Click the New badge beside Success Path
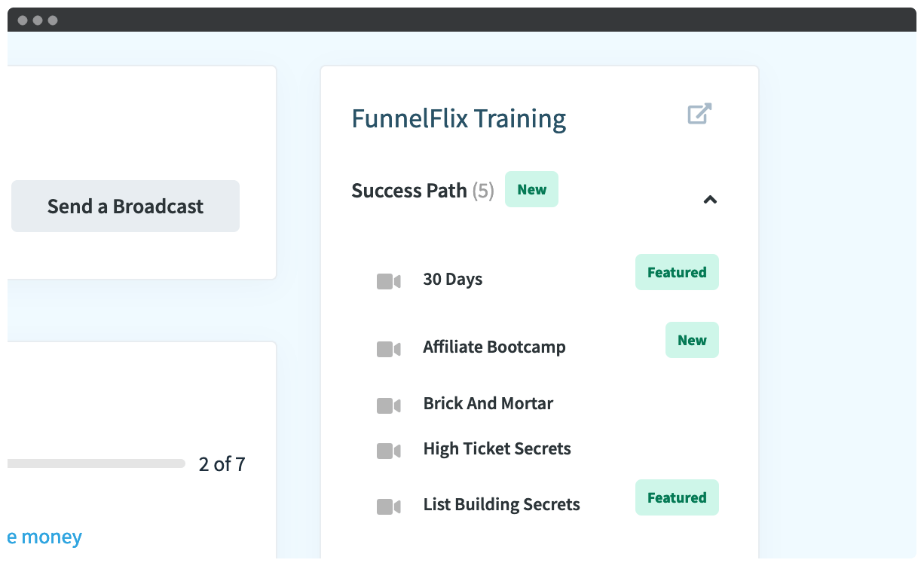The height and width of the screenshot is (566, 924). (531, 189)
